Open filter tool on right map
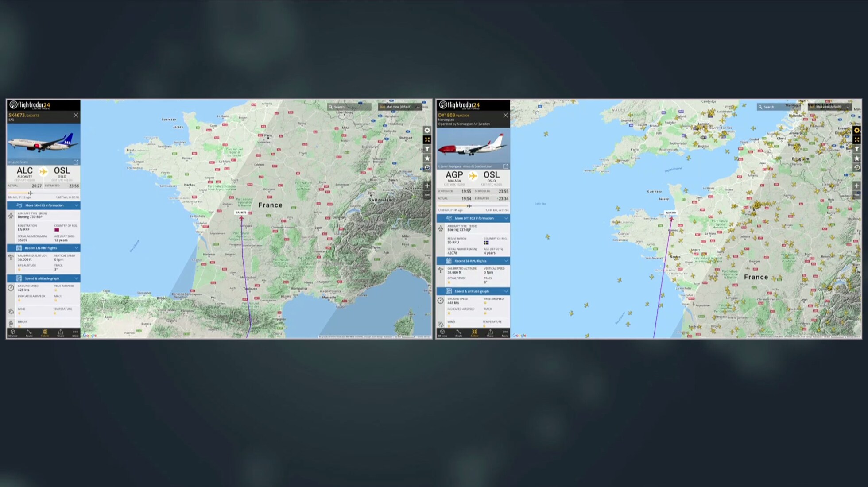Image resolution: width=868 pixels, height=487 pixels. pyautogui.click(x=856, y=149)
